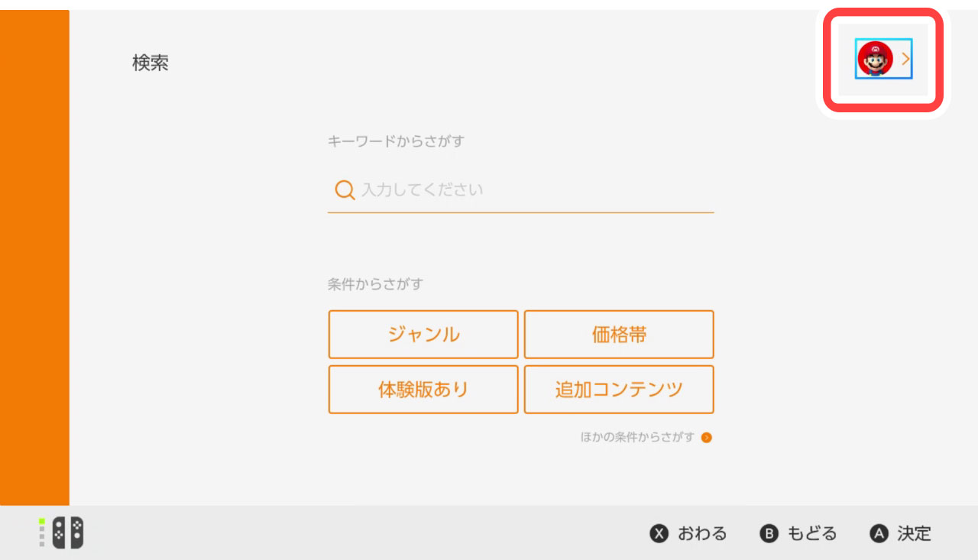Click the magnifying glass search icon
Screen dimensions: 978x560
point(344,189)
